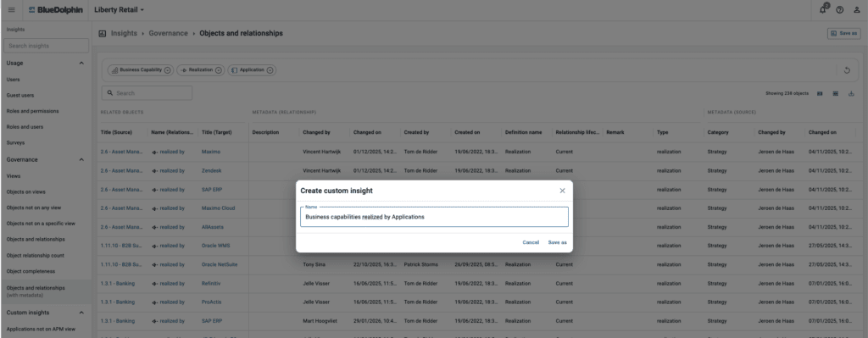This screenshot has height=338, width=868.
Task: Click 'Showing 238 objects' text
Action: pyautogui.click(x=787, y=93)
